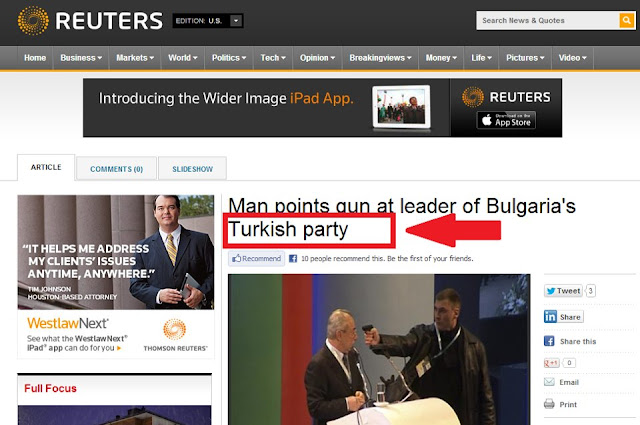The height and width of the screenshot is (425, 640).
Task: Open the Life navigation menu
Action: 482,58
